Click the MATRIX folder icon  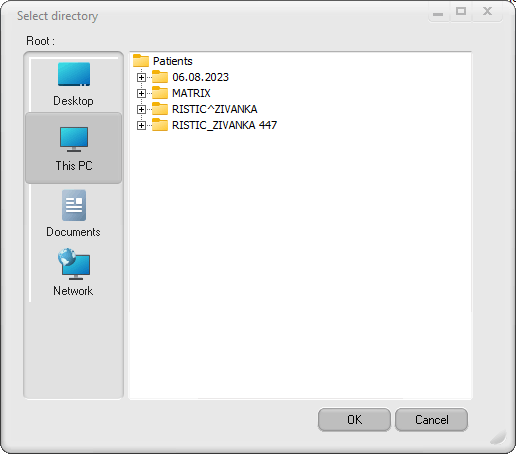pos(160,93)
